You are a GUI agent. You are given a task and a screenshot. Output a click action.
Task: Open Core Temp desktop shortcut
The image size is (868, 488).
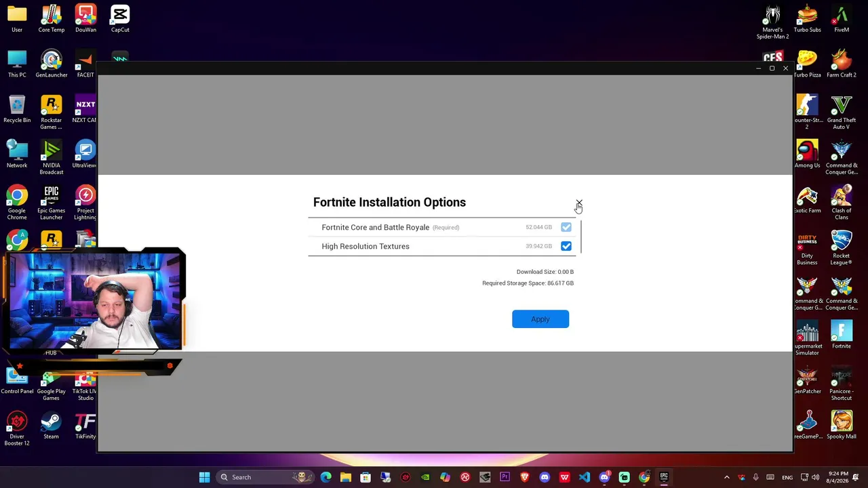pos(52,19)
